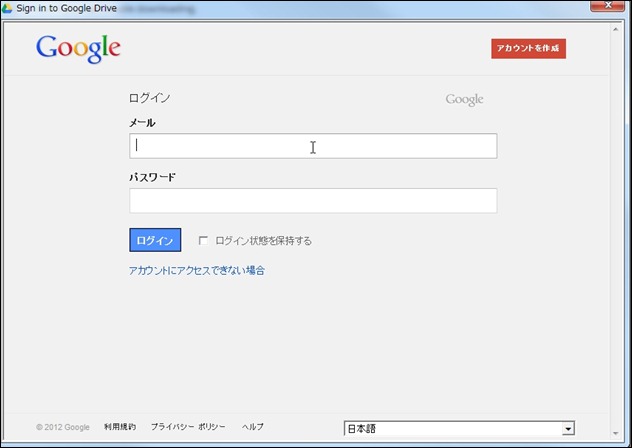This screenshot has width=632, height=448.
Task: Open the 日本語 language dropdown
Action: 459,428
